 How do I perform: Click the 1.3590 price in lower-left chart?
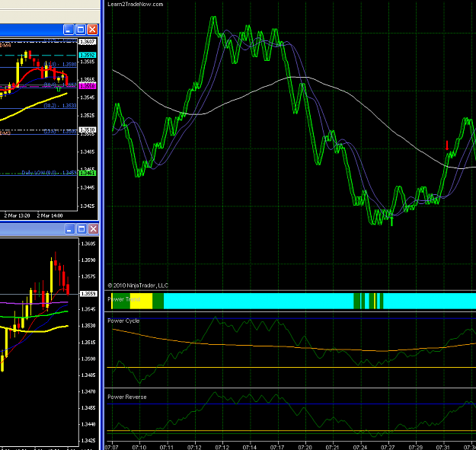pyautogui.click(x=88, y=260)
